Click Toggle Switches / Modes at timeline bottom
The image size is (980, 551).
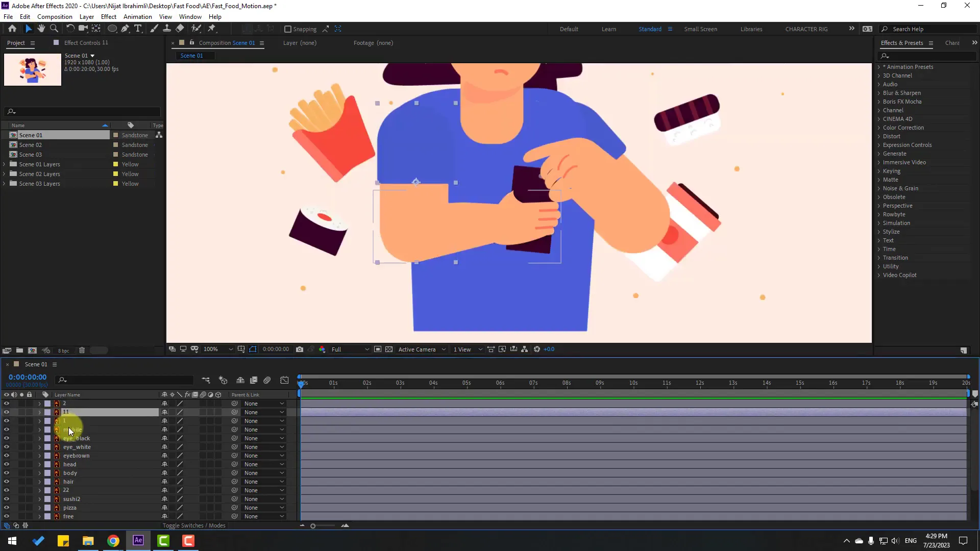click(x=194, y=525)
